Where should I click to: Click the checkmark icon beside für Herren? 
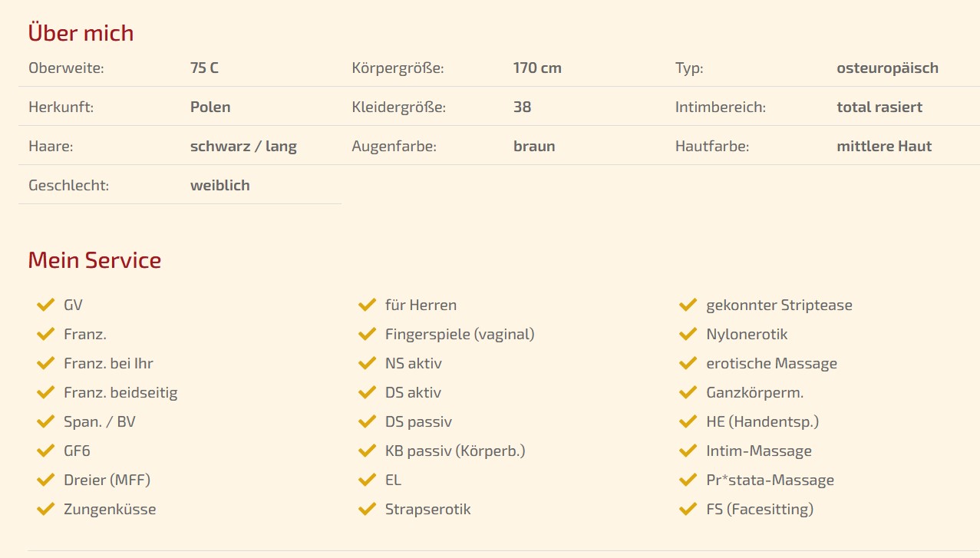point(367,305)
